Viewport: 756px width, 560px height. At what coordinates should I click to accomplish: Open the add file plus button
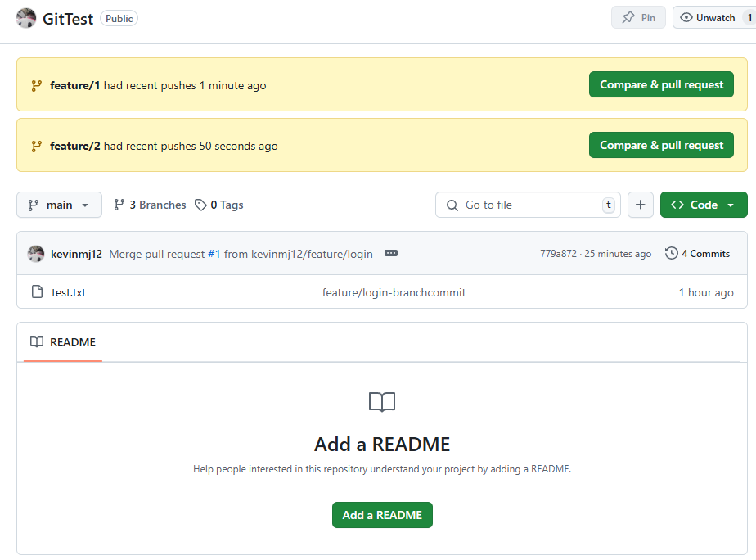(641, 205)
